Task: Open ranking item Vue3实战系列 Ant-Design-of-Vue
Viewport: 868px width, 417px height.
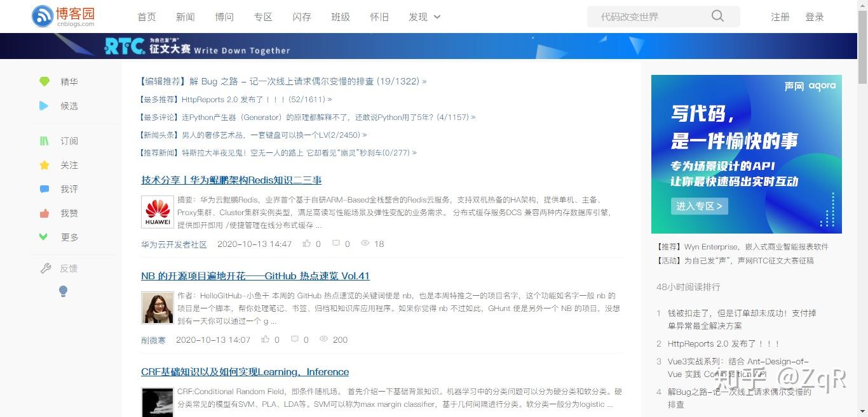Action: tap(738, 367)
